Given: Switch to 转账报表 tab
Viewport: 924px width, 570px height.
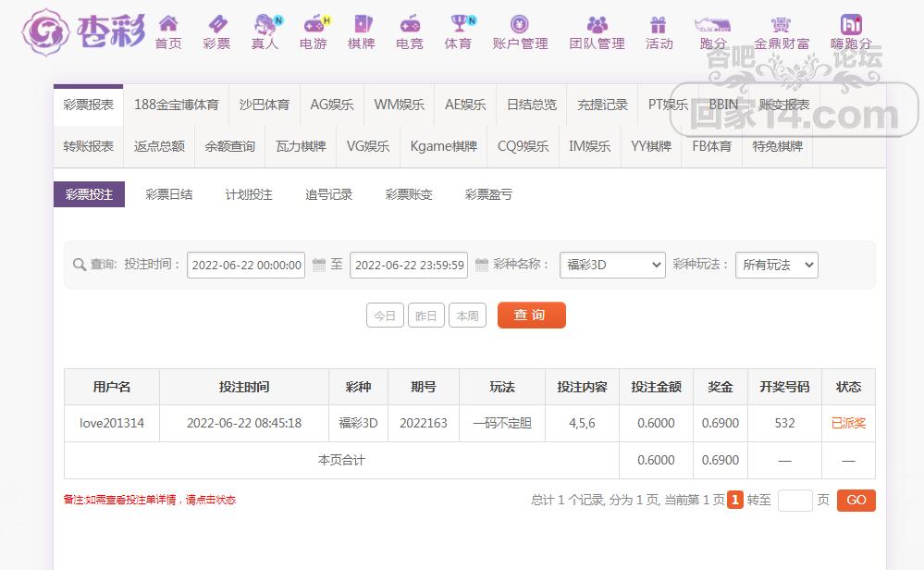Looking at the screenshot, I should coord(89,146).
